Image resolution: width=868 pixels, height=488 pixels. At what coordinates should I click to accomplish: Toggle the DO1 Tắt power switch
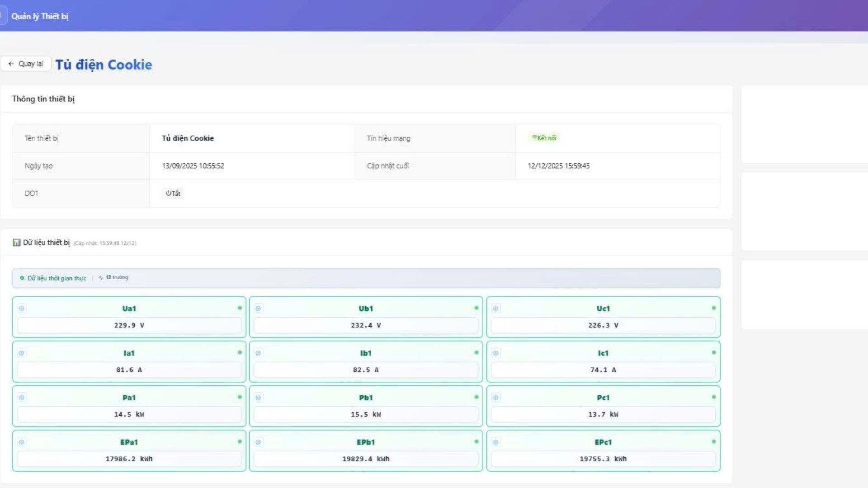tap(173, 193)
